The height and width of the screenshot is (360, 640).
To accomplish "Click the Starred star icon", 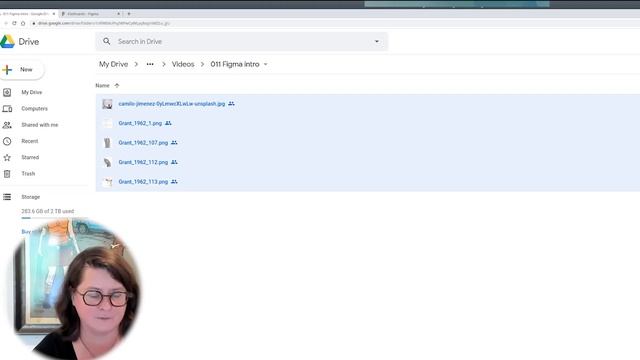I will [x=7, y=157].
